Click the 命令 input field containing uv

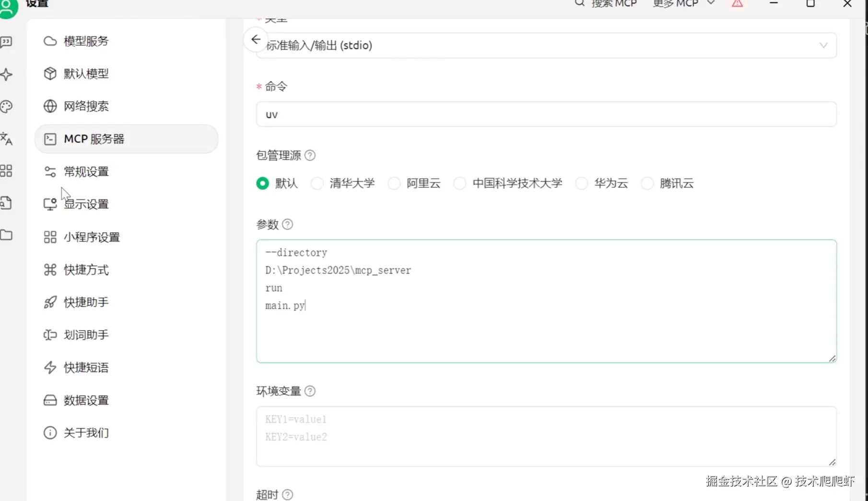coord(546,115)
